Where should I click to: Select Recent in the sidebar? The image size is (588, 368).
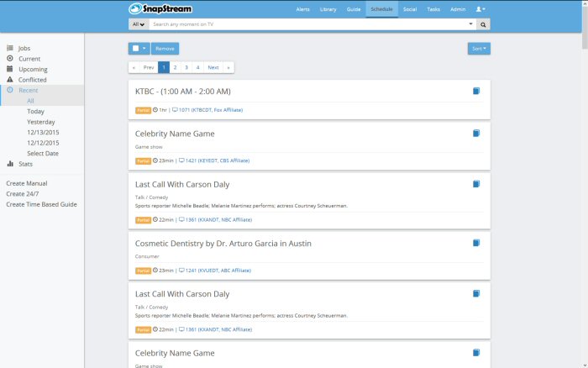tap(28, 91)
